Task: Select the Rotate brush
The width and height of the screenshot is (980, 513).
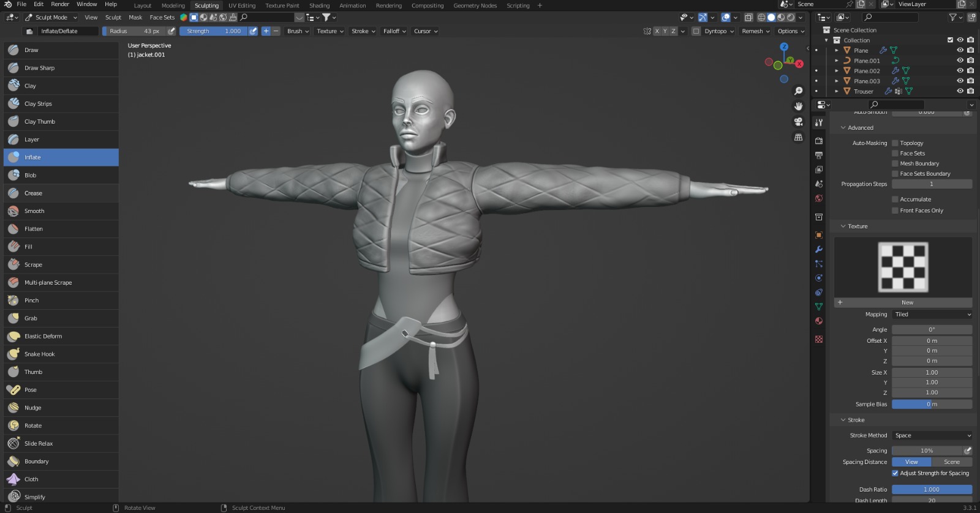Action: coord(61,425)
